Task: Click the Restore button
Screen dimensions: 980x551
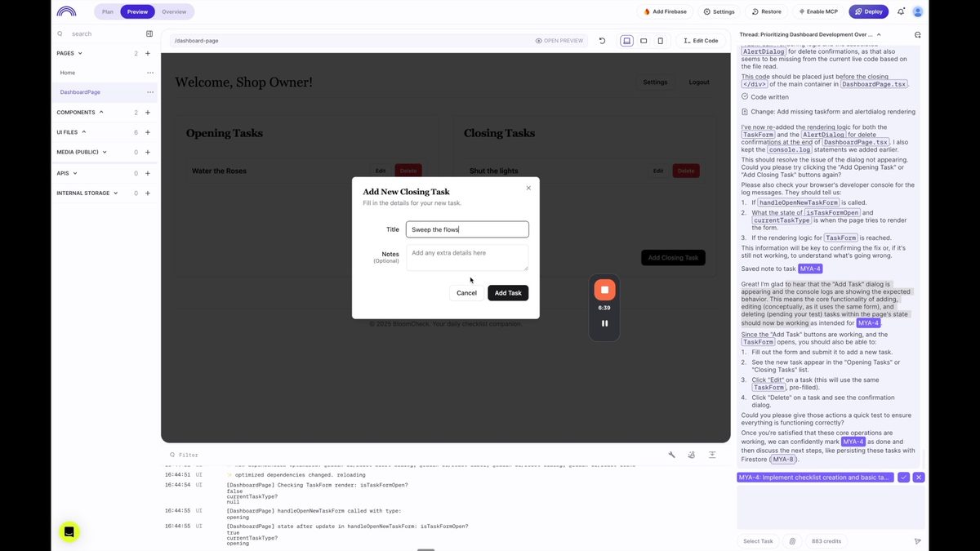Action: [x=767, y=11]
